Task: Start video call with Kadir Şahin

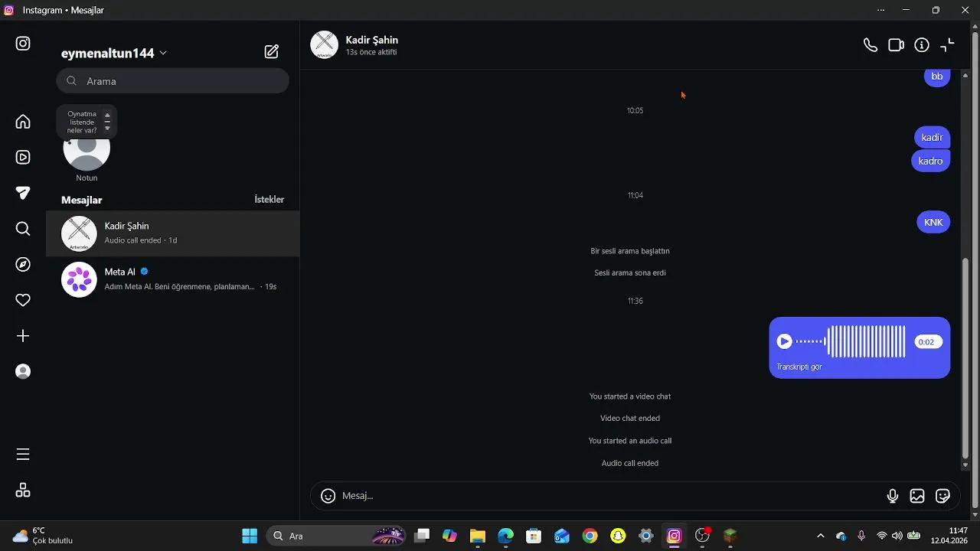Action: 896,45
